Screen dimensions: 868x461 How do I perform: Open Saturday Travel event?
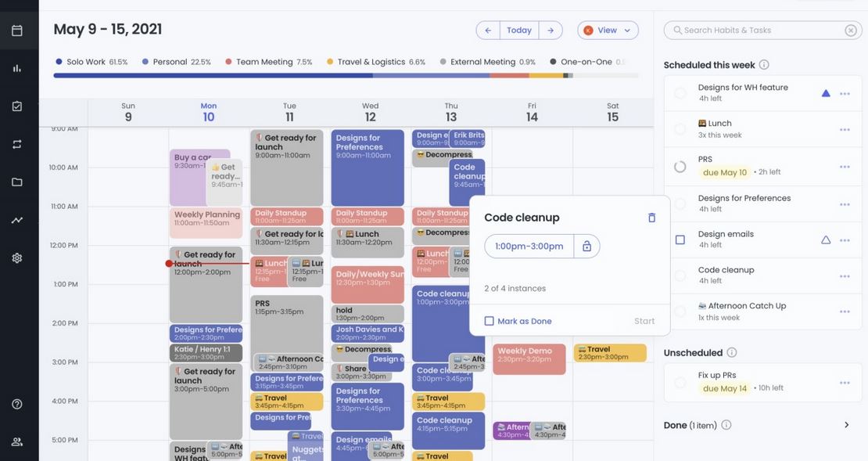point(610,353)
